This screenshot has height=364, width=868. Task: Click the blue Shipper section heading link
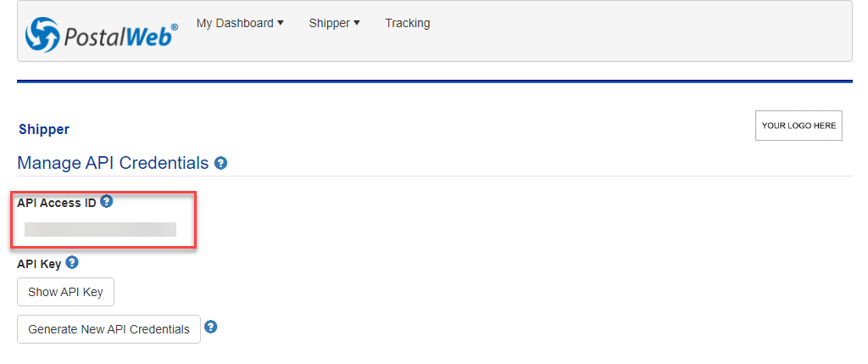44,130
